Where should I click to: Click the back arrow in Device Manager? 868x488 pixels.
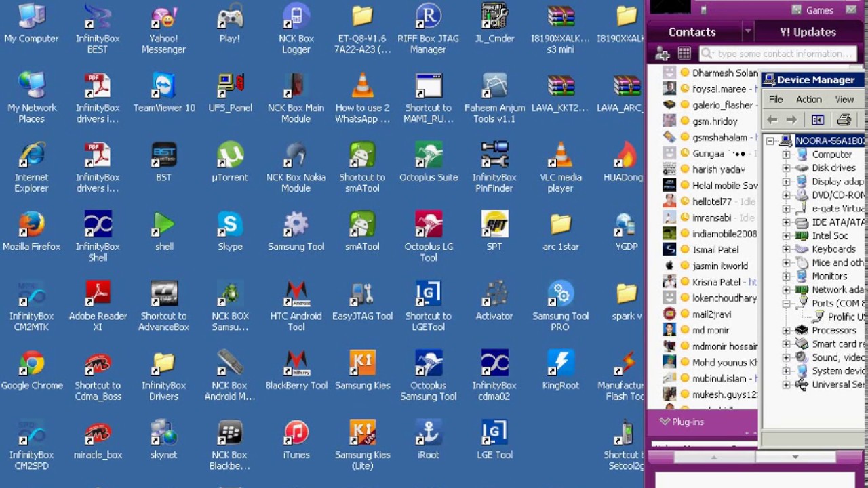click(x=772, y=120)
